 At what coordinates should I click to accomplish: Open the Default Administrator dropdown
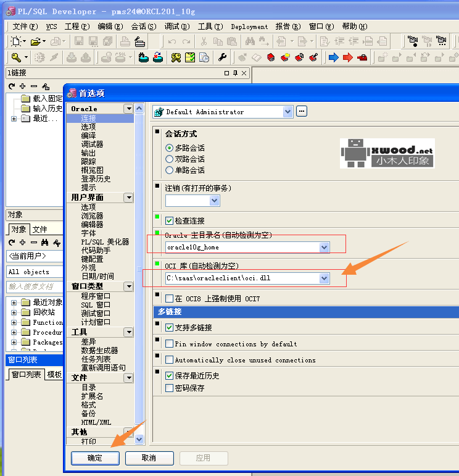[287, 112]
